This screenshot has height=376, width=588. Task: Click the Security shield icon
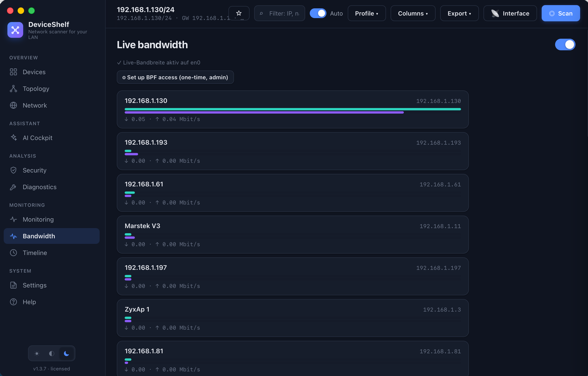click(x=13, y=170)
